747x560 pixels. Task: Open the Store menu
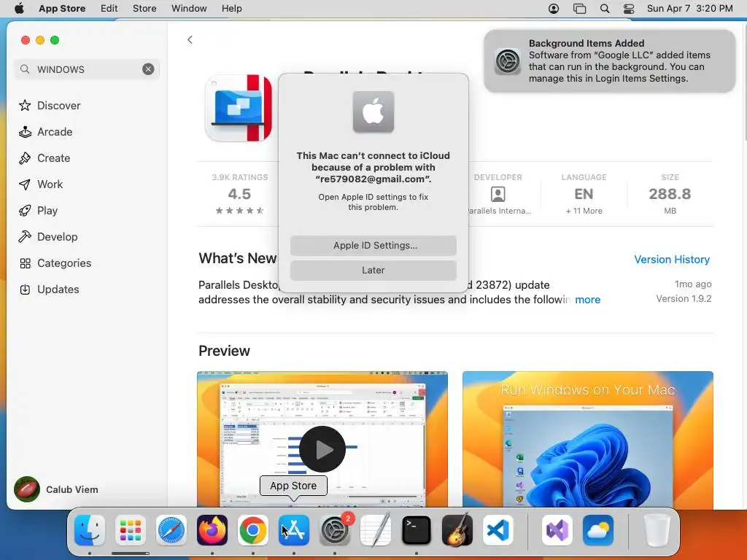144,9
